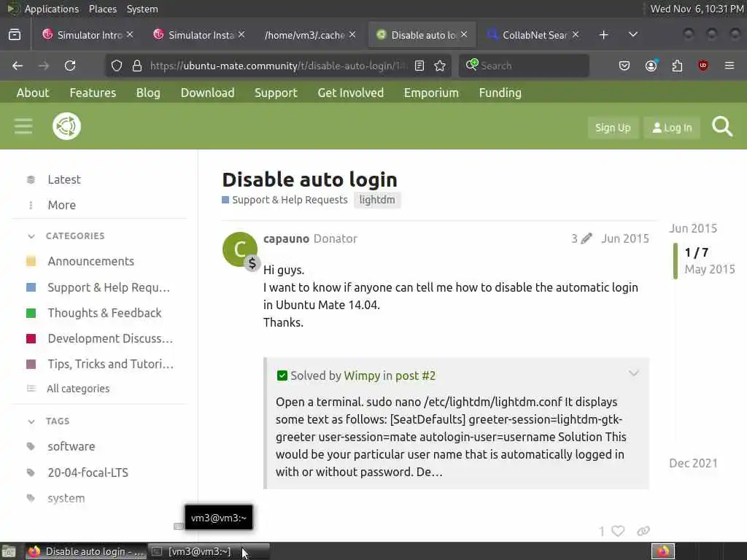Viewport: 747px width, 560px height.
Task: Open the Pocket save icon
Action: click(x=624, y=66)
